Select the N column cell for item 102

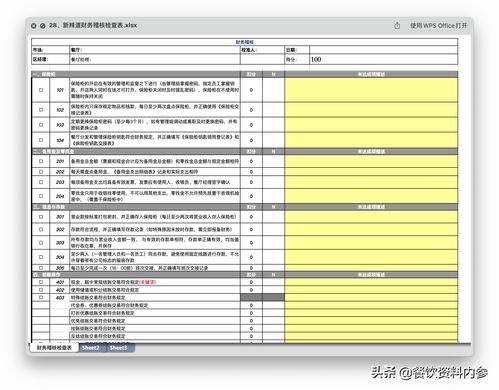click(273, 110)
